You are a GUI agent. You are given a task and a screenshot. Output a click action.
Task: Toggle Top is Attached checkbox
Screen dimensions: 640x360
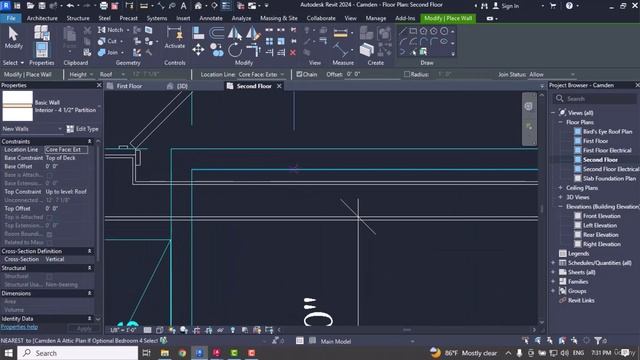point(49,217)
